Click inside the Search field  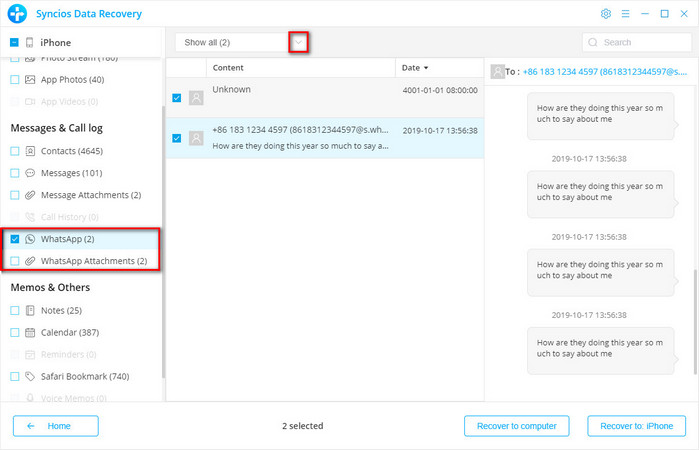637,42
